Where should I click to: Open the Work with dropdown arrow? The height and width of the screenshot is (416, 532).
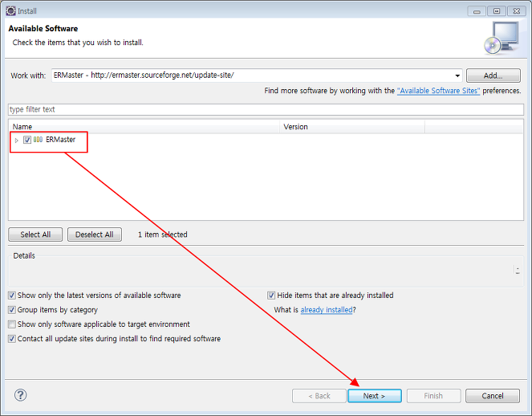[457, 75]
